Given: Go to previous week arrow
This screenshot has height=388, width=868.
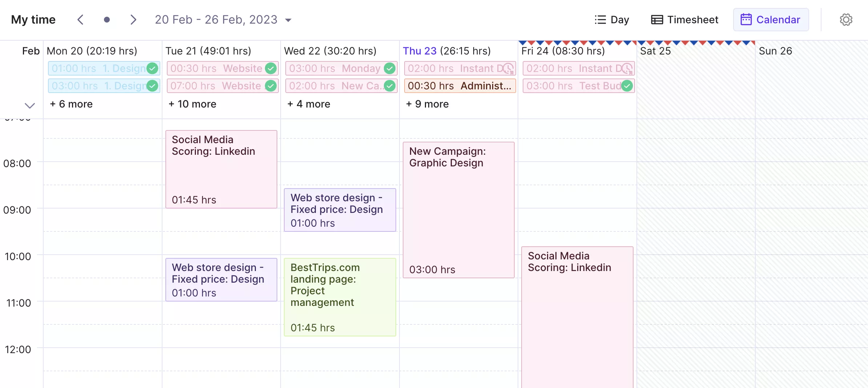Looking at the screenshot, I should [81, 20].
